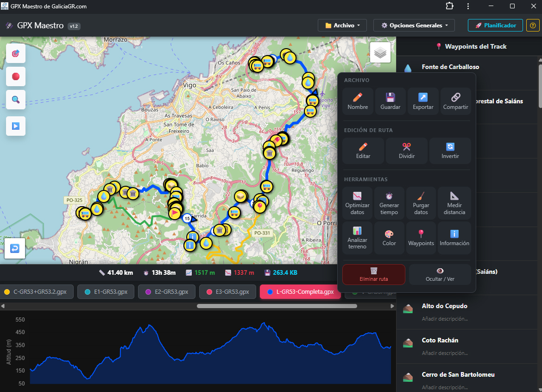Click the 41.40 km distance stat
The width and height of the screenshot is (542, 392).
(116, 273)
